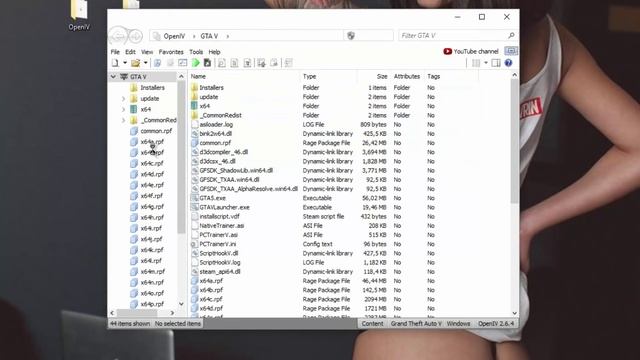Open the Favorites menu
Screen dimensions: 640x360
171,52
